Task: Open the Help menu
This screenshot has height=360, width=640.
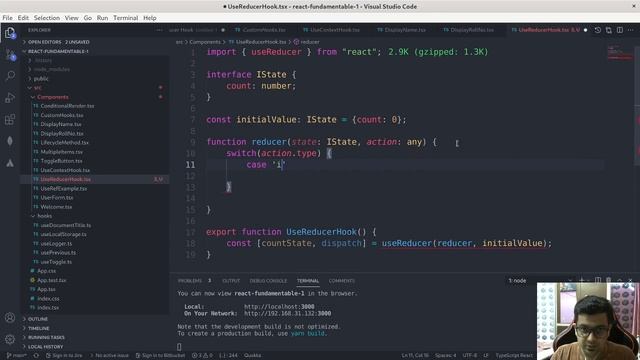Action: pos(150,18)
